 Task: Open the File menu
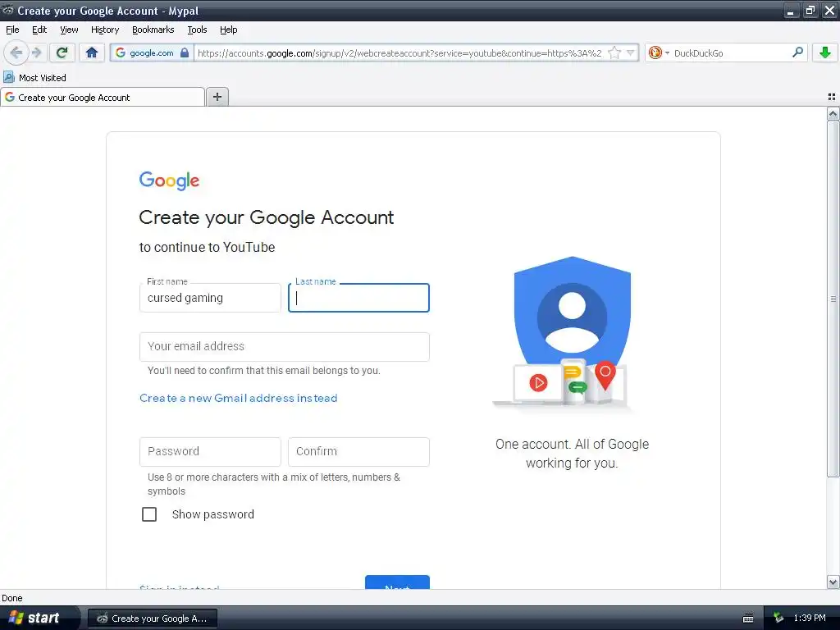12,30
